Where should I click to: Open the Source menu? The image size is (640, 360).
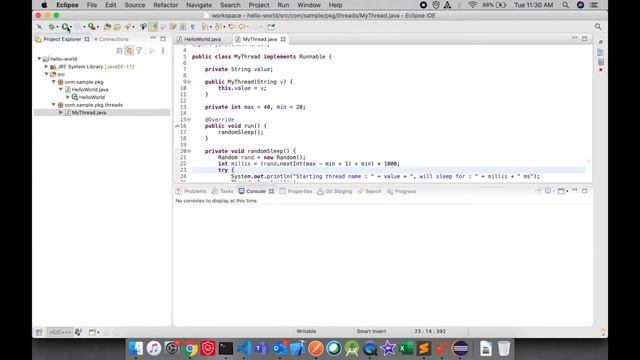(135, 5)
